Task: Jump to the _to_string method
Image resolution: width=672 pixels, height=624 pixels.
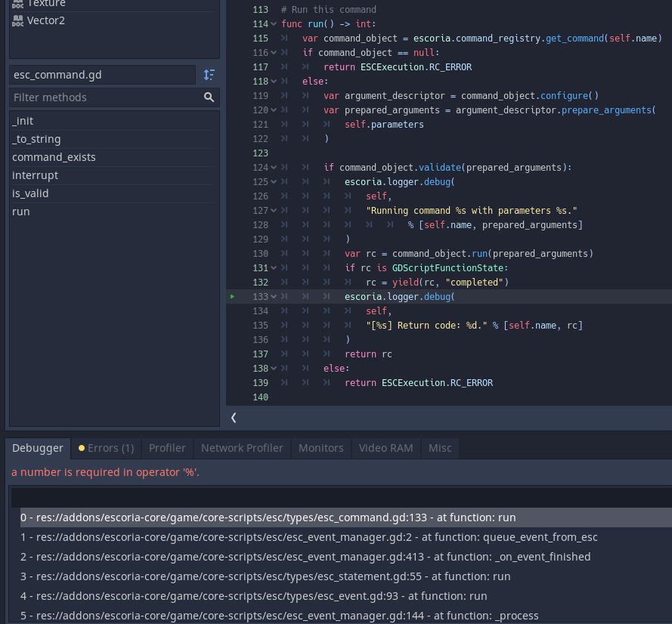Action: tap(113, 139)
